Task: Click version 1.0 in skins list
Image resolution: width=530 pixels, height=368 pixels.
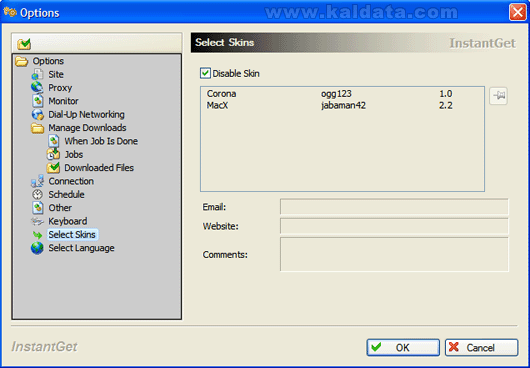Action: pos(445,94)
